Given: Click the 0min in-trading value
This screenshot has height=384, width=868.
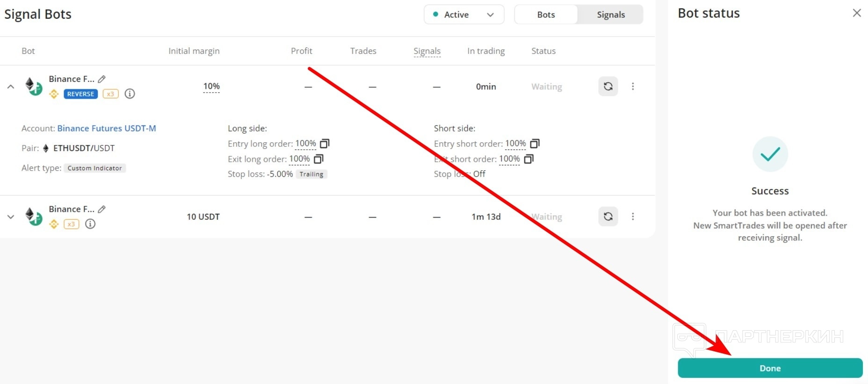Looking at the screenshot, I should [486, 87].
